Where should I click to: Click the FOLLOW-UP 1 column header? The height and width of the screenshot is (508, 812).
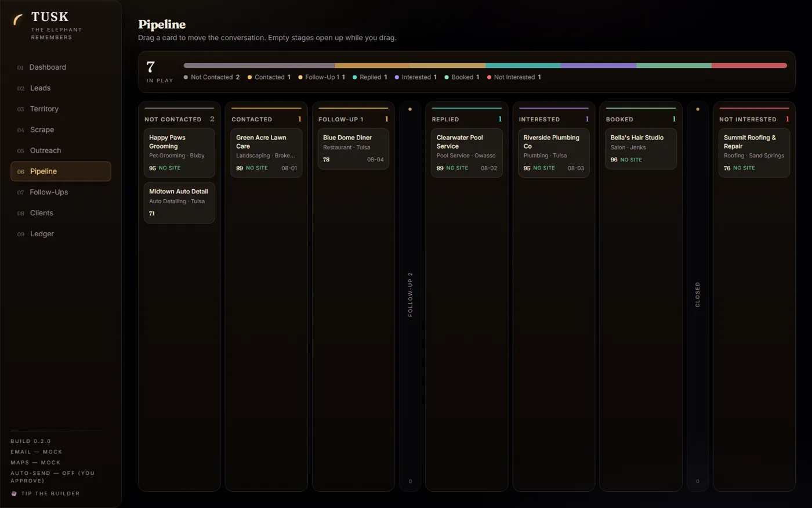(353, 119)
